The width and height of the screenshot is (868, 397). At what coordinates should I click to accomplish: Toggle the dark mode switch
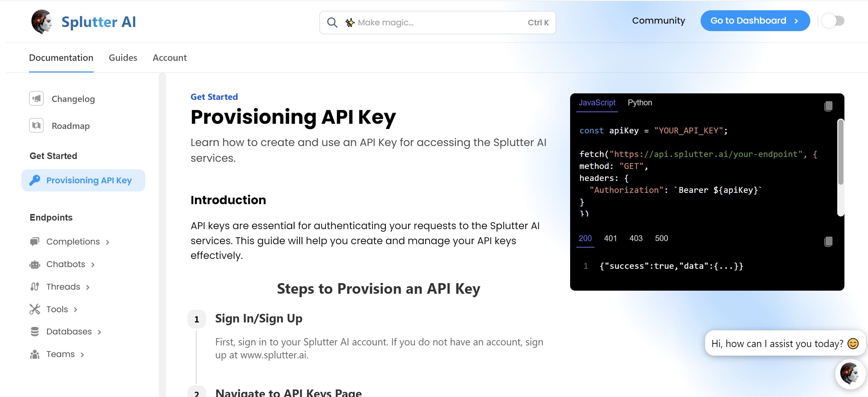tap(833, 21)
